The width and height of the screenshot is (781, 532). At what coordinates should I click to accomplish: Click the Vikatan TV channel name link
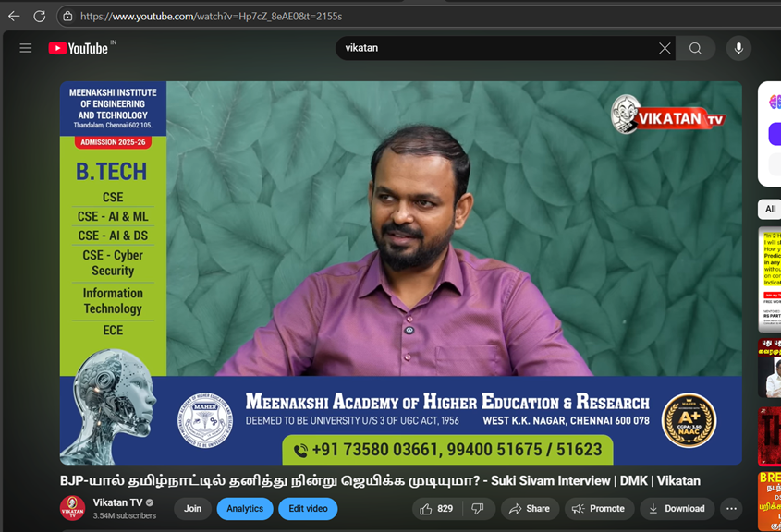(117, 502)
